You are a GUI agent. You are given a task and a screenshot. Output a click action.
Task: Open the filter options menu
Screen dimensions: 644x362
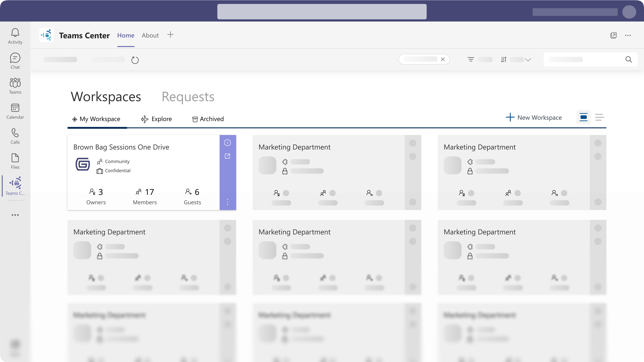click(x=471, y=59)
